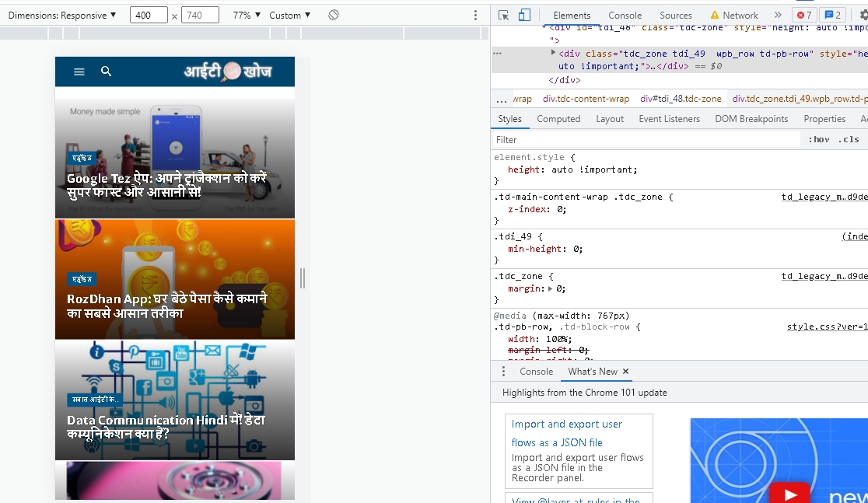Click the site logo in the page header

[x=228, y=72]
